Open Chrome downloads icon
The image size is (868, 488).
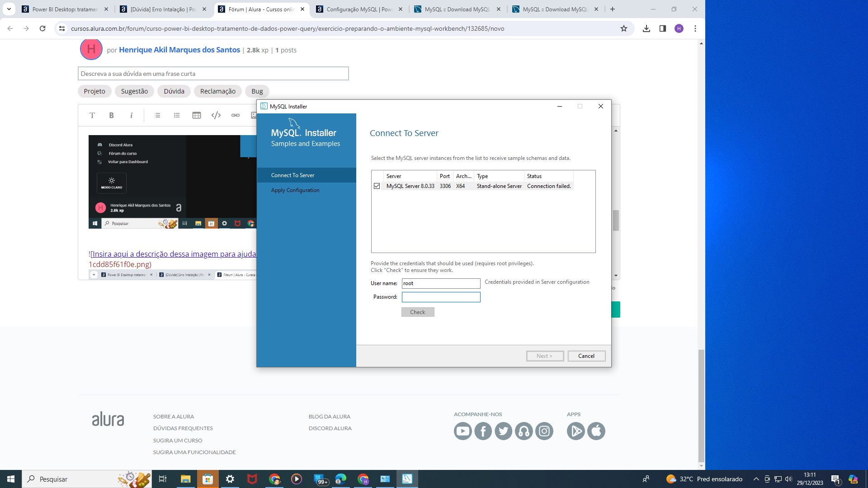coord(646,28)
